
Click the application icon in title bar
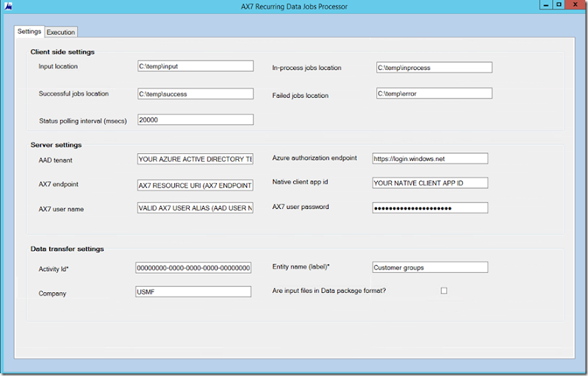8,6
